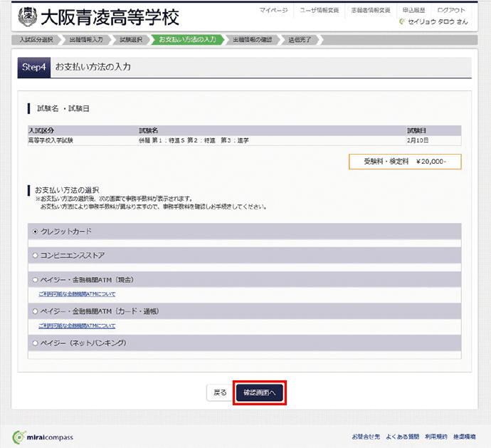Click the 送信完了 step tab
This screenshot has width=491, height=448.
click(300, 40)
